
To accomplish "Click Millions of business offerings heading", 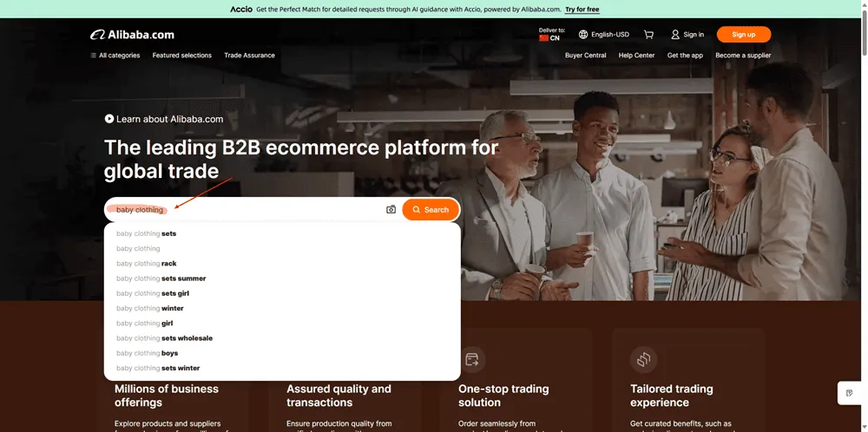I will pyautogui.click(x=167, y=396).
